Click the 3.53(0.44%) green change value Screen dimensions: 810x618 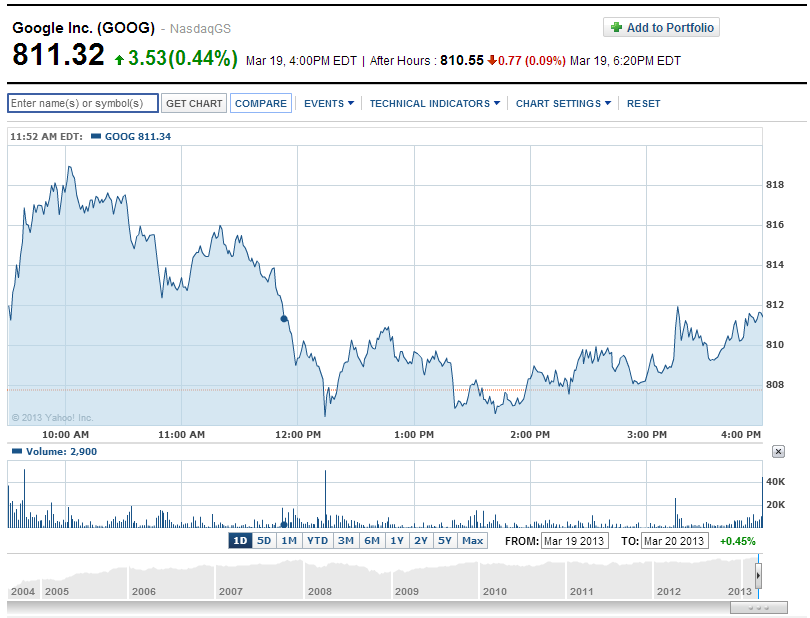pyautogui.click(x=183, y=58)
